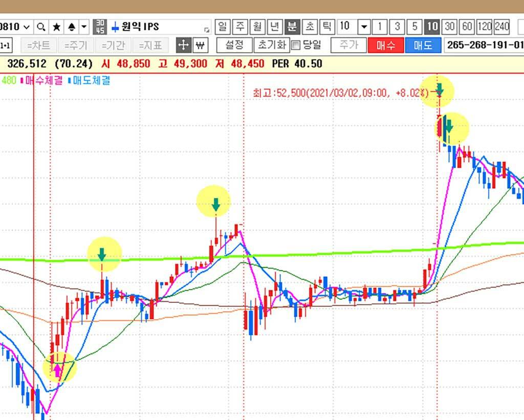Screen dimensions: 524x420
Task: Click the 30/45 icon beside stock name
Action: point(100,27)
